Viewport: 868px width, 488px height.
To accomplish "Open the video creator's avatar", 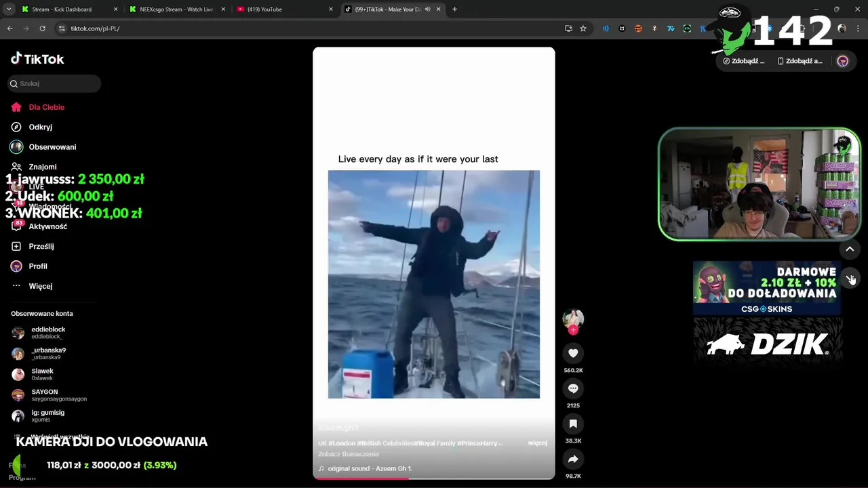I will pos(573,319).
